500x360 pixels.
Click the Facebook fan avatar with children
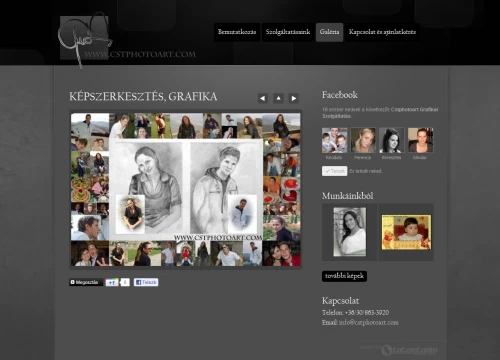(335, 140)
